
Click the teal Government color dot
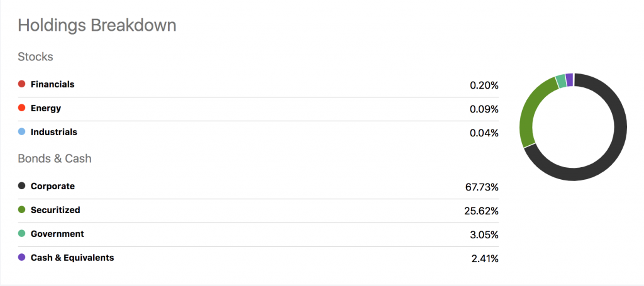tap(22, 233)
